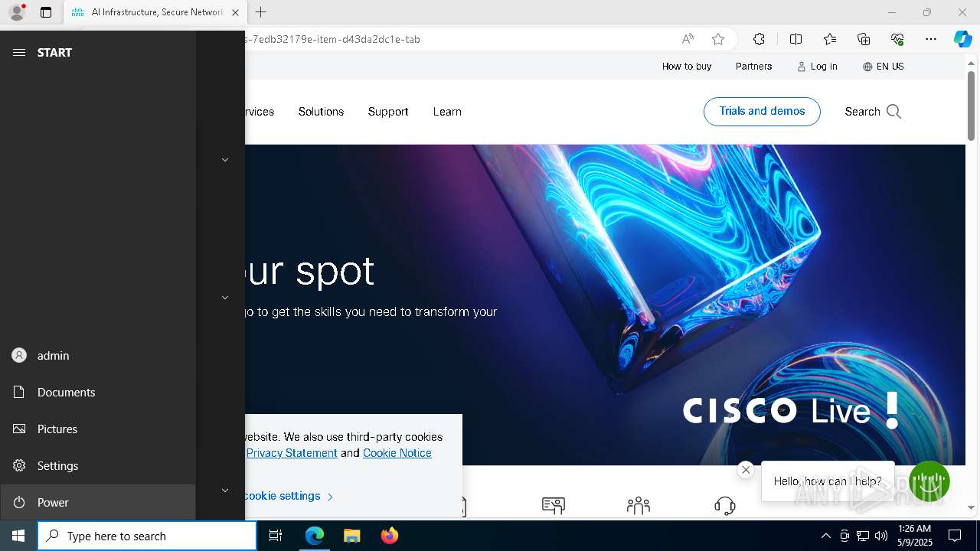980x551 pixels.
Task: Dismiss the chat help bubble
Action: tap(746, 470)
